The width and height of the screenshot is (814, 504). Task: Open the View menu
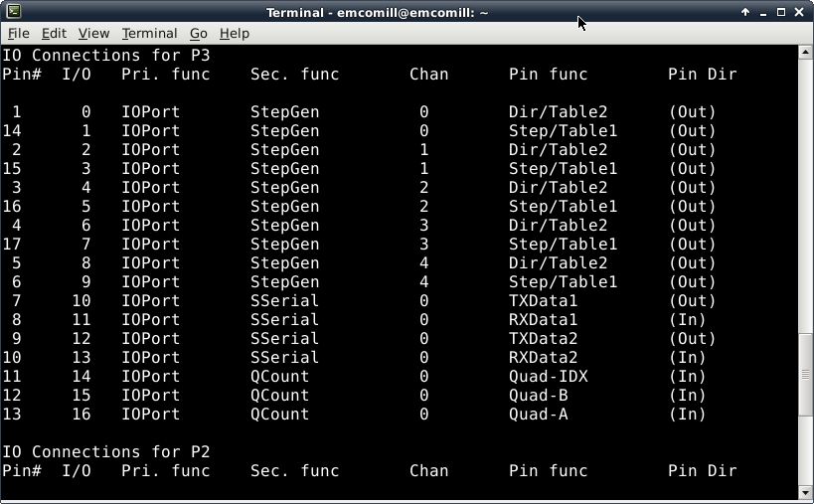click(93, 33)
